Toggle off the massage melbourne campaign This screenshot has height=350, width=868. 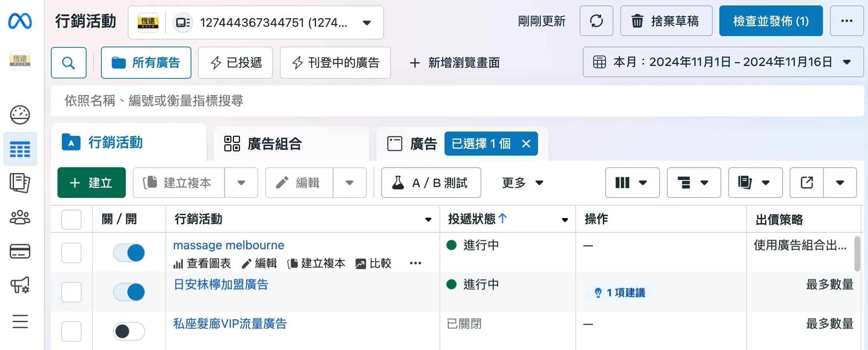click(129, 253)
